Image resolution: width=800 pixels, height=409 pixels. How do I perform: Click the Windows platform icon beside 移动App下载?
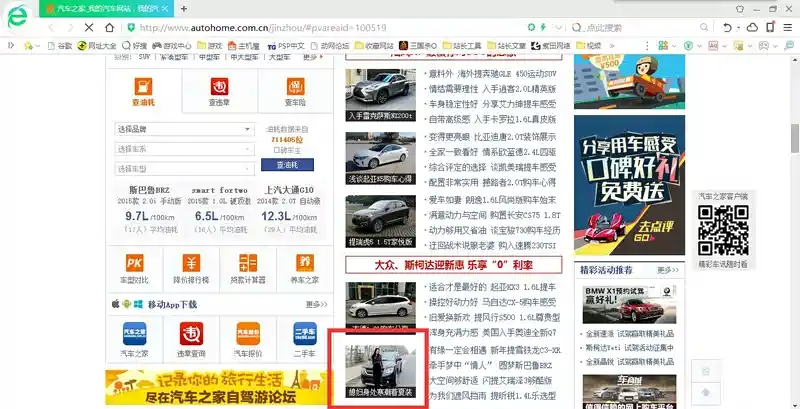coord(138,304)
